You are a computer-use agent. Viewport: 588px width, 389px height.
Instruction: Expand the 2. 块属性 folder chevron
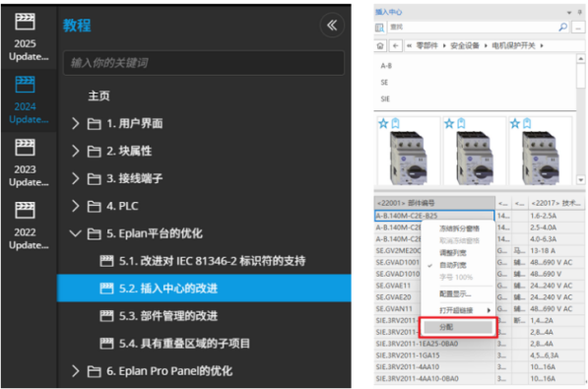(x=76, y=151)
